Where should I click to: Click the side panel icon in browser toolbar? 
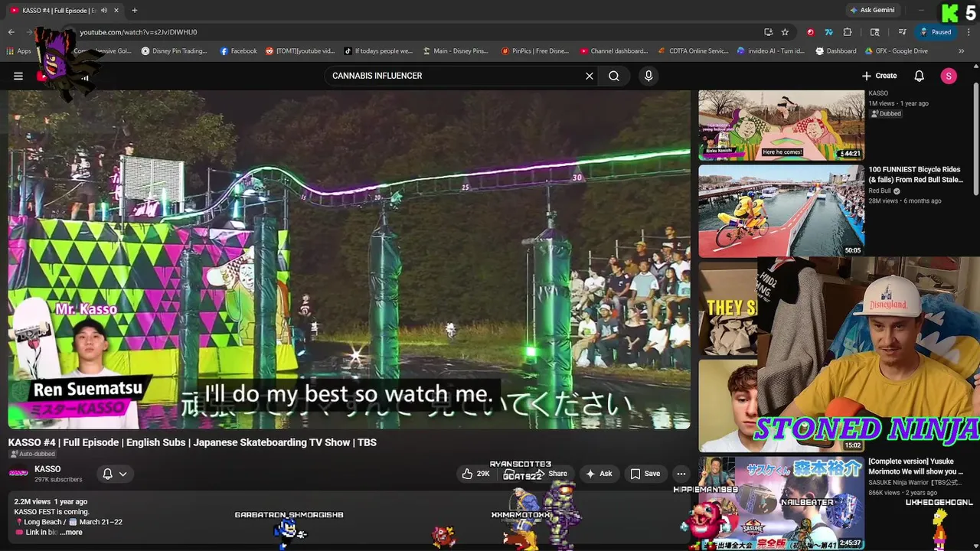pyautogui.click(x=875, y=32)
